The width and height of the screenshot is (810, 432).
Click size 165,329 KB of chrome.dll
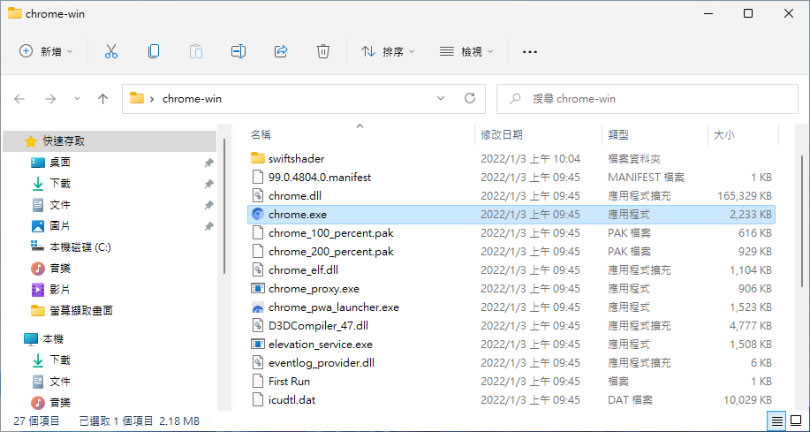point(744,196)
